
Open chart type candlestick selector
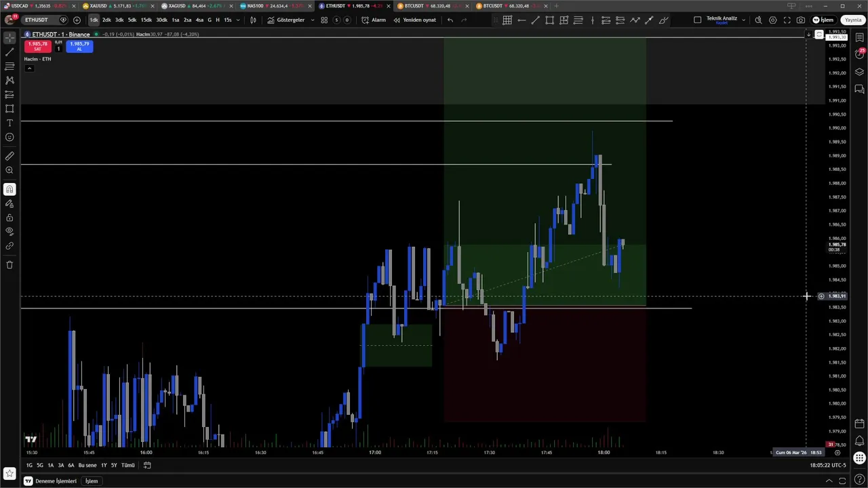click(253, 20)
